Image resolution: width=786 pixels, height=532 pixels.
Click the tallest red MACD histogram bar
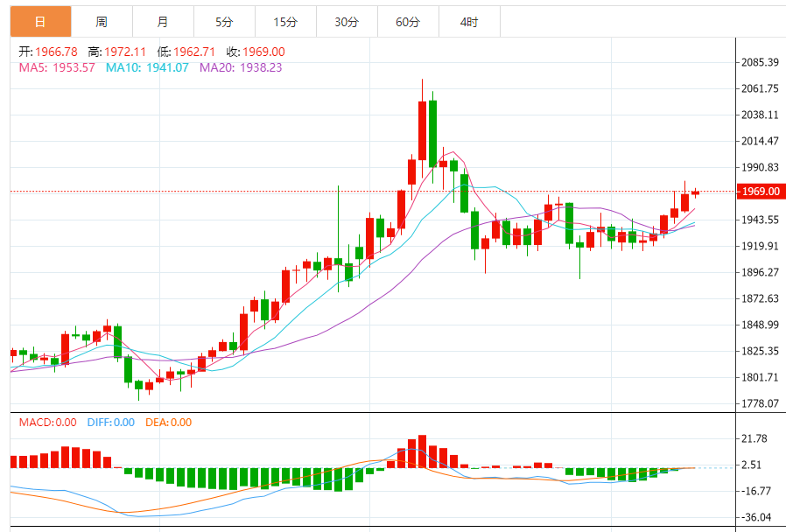422,451
